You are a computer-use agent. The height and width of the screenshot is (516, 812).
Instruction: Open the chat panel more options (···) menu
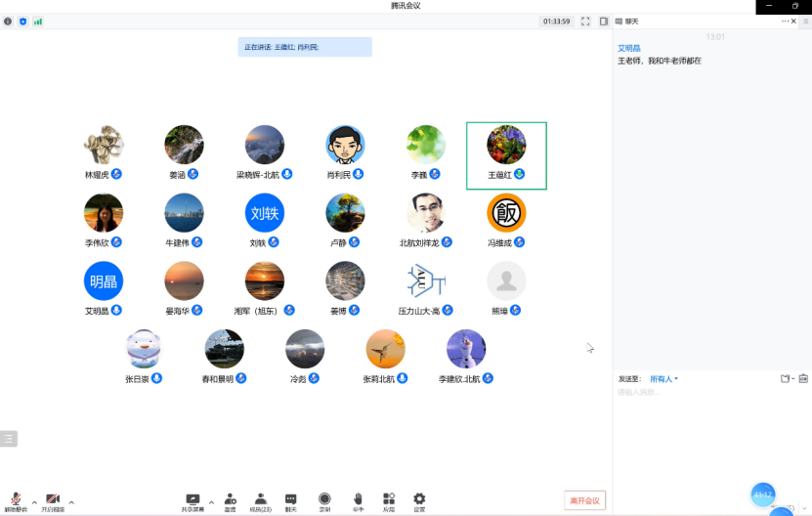tap(785, 21)
